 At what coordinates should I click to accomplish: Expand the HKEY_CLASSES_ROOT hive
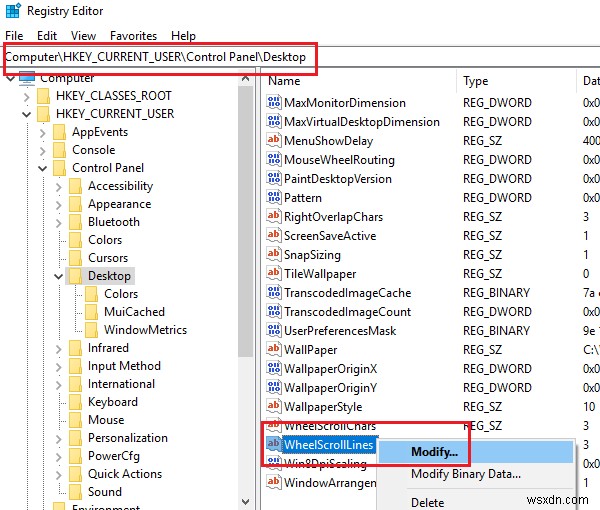26,96
